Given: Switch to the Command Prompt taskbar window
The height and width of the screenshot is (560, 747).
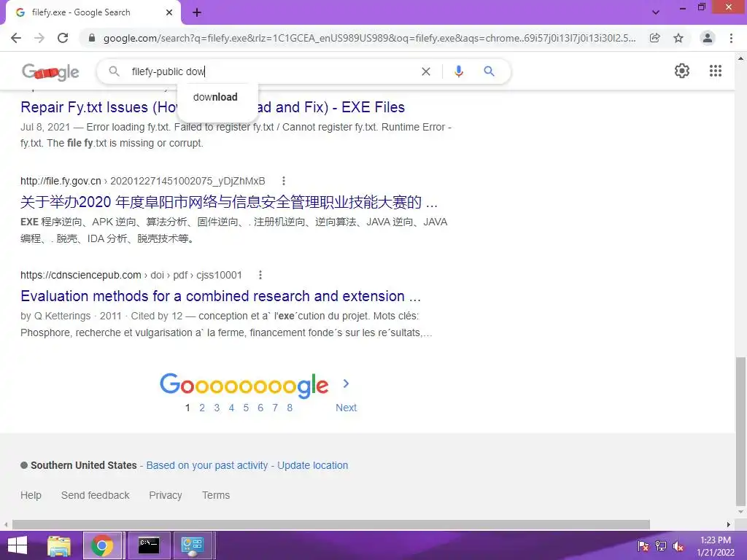Looking at the screenshot, I should (x=149, y=545).
